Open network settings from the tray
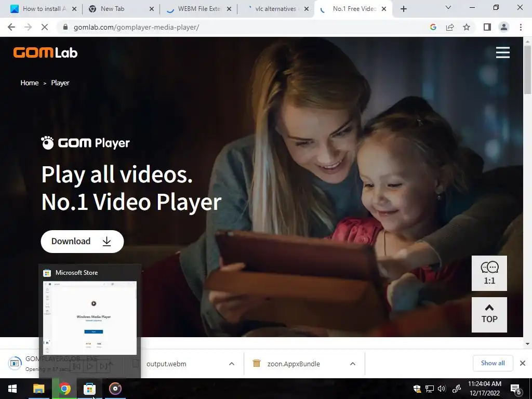 [430, 389]
